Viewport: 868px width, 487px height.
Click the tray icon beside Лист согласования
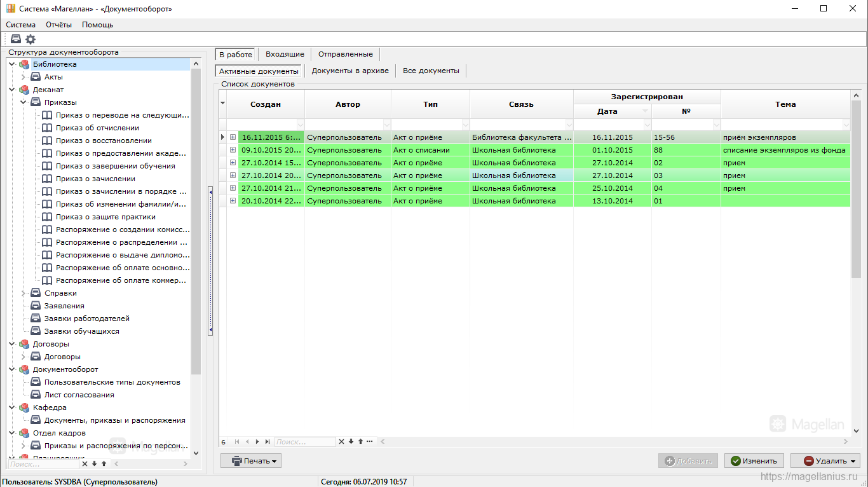tap(36, 395)
